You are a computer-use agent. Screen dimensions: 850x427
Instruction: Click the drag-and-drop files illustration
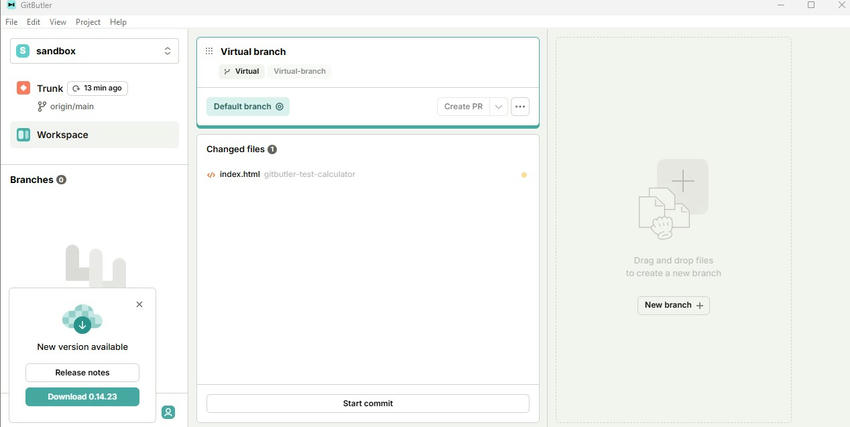673,199
